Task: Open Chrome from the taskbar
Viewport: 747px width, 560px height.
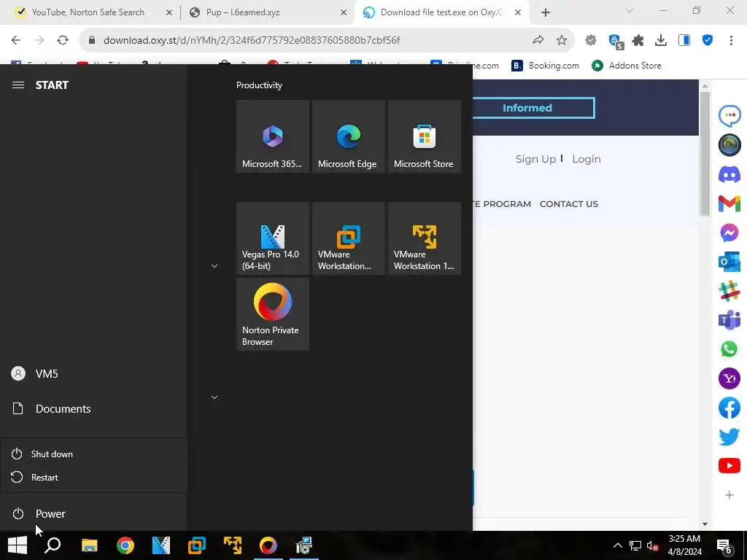Action: tap(125, 545)
